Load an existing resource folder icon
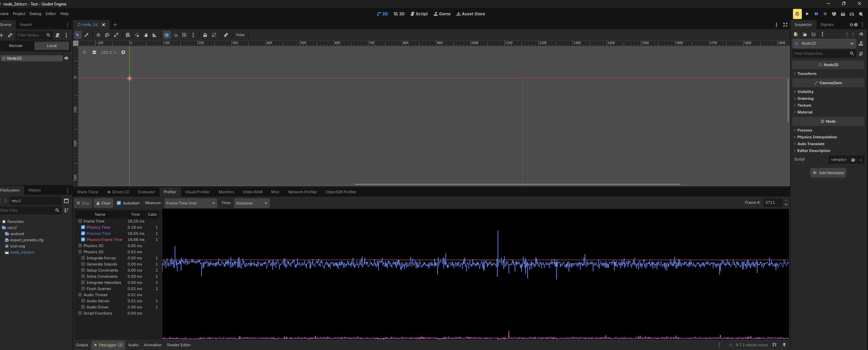Viewport: 868px width, 350px height. click(805, 34)
